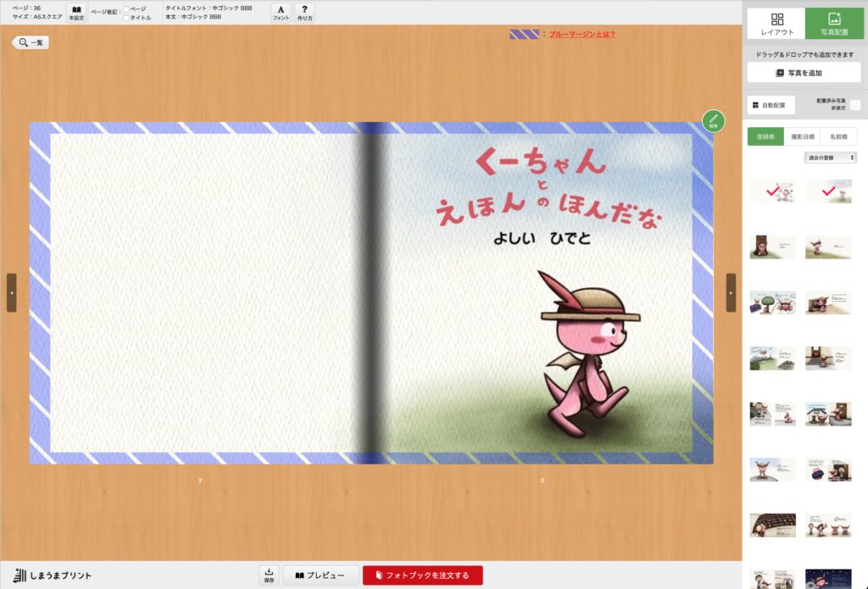Open the ブルーマージンとは？ link

click(582, 34)
